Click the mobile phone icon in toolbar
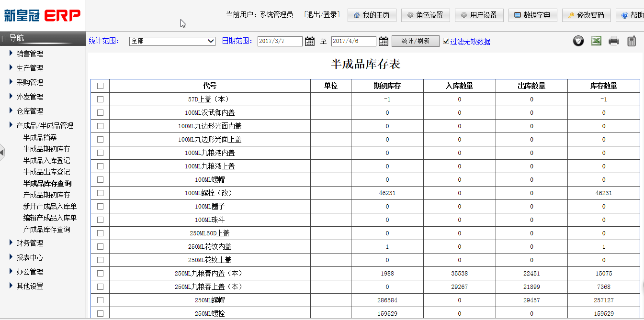Viewport: 644px width, 320px height. [632, 41]
